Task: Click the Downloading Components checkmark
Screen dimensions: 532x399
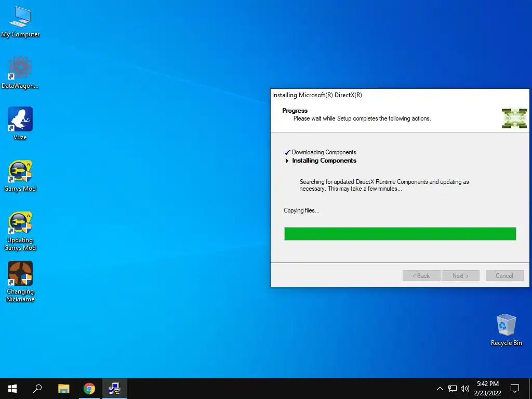Action: (287, 152)
